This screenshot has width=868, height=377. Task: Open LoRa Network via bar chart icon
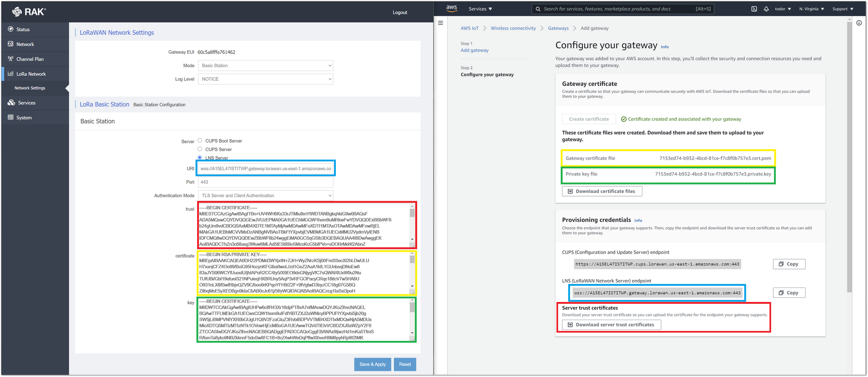point(10,74)
